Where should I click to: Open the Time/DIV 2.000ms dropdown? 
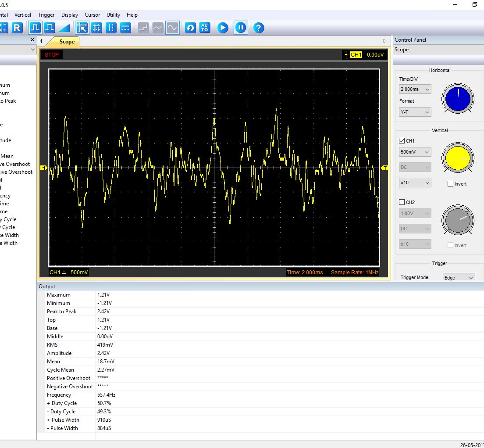pos(415,89)
